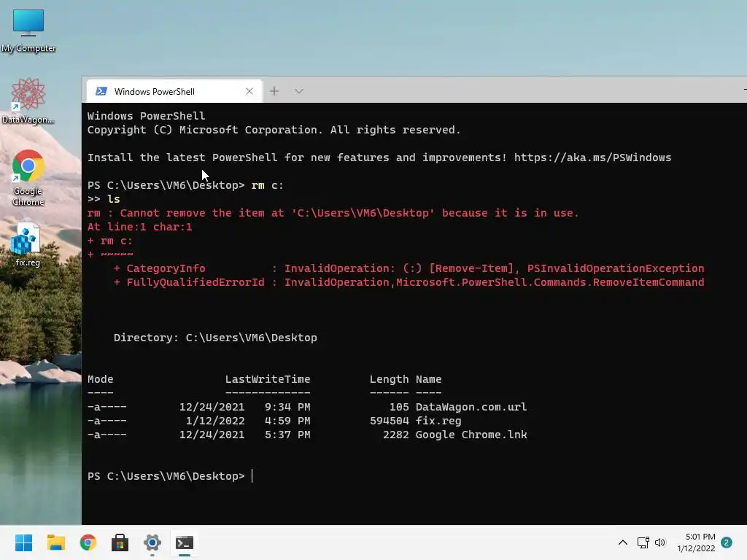Click the 'rm c:' command text
The width and height of the screenshot is (747, 560).
(x=267, y=185)
